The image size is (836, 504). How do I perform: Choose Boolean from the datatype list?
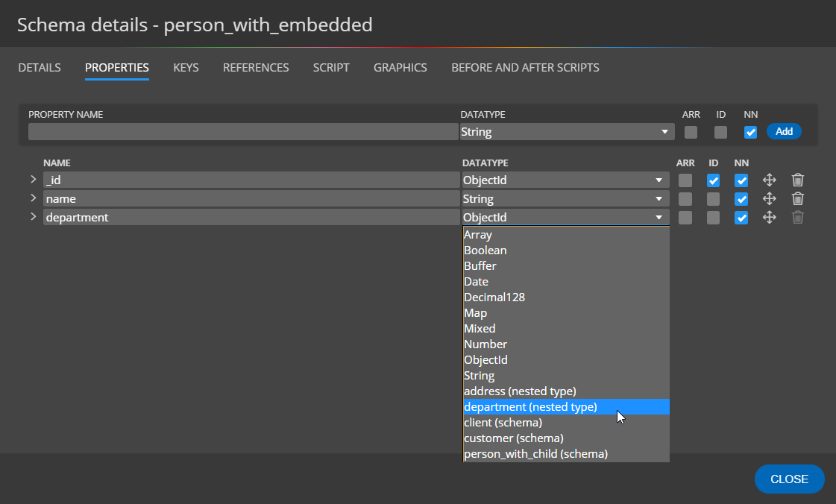pyautogui.click(x=566, y=251)
